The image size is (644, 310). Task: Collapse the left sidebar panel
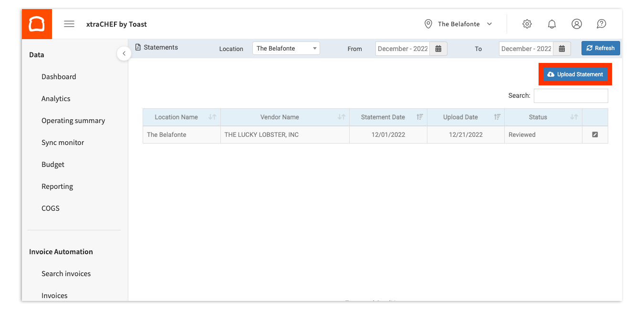click(x=124, y=53)
